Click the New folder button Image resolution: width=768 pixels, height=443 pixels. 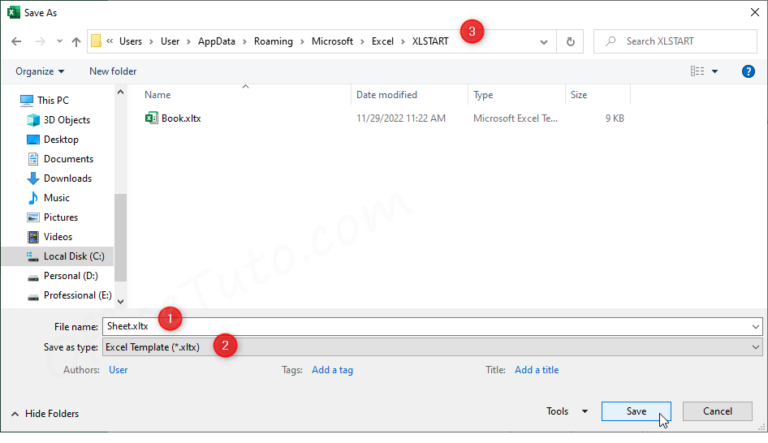113,71
